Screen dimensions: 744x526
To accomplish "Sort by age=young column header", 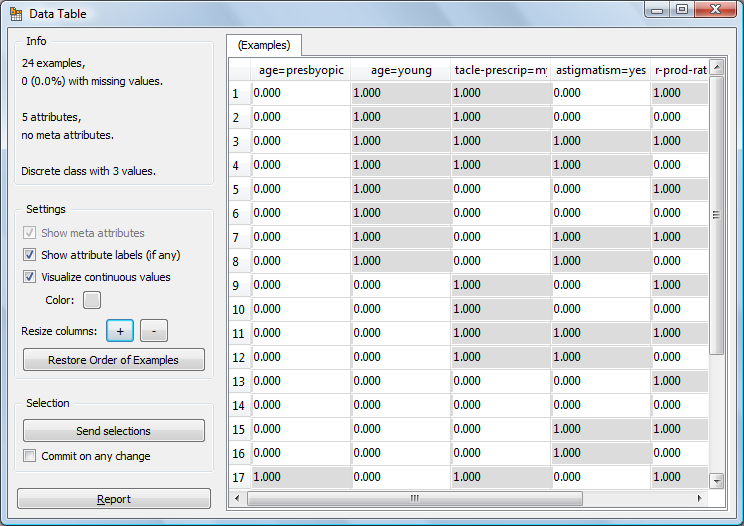I will tap(401, 70).
